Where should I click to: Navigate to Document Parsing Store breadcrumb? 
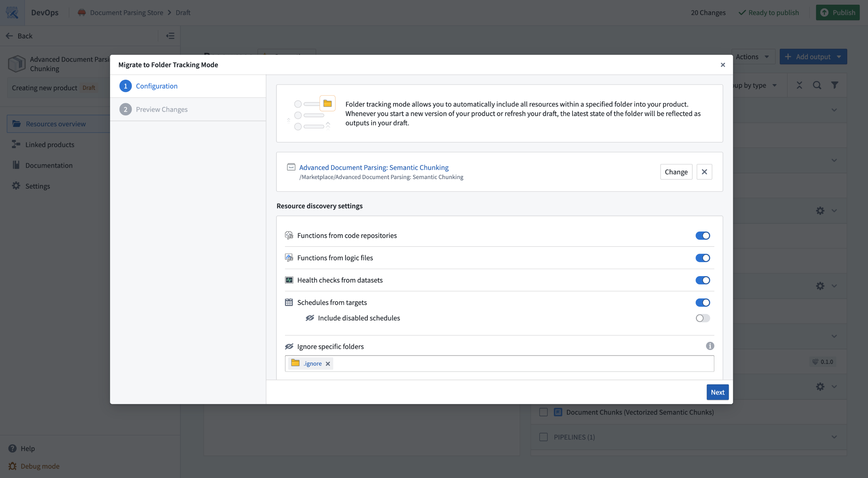[x=126, y=12]
